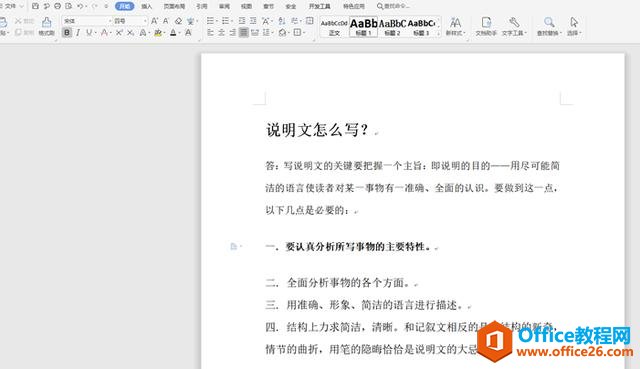The image size is (640, 369).
Task: Click the Print Preview icon
Action: click(69, 6)
